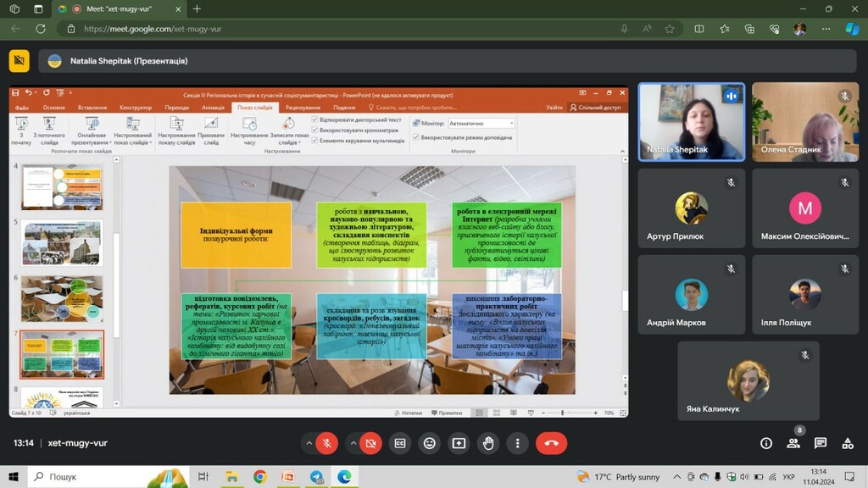Image resolution: width=868 pixels, height=488 pixels.
Task: Open the Монітор dropdown set to Автоматично
Action: tap(480, 124)
